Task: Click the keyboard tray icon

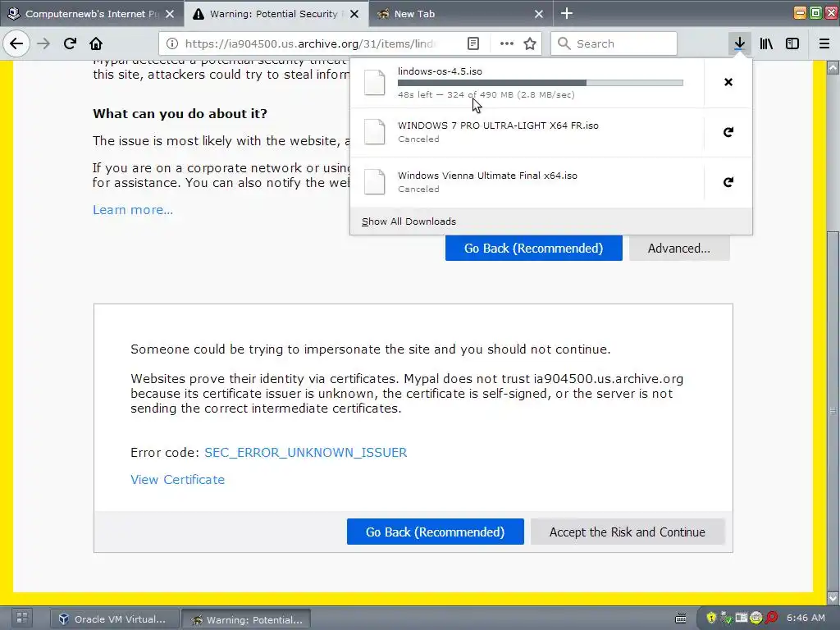Action: coord(680,619)
